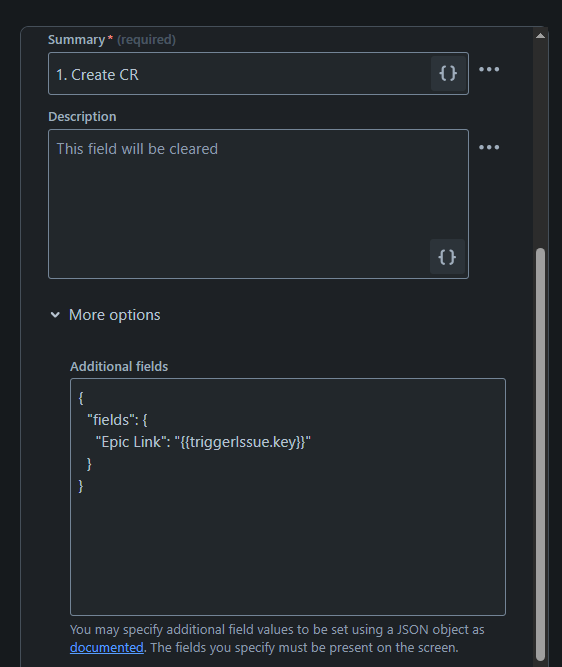Screen dimensions: 562x667
Task: Open smart values picker for Summary field
Action: pyautogui.click(x=448, y=74)
